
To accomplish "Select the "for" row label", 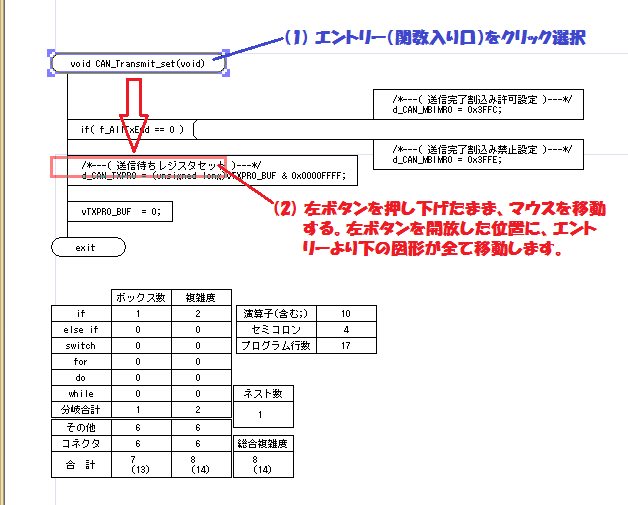I will tap(81, 362).
